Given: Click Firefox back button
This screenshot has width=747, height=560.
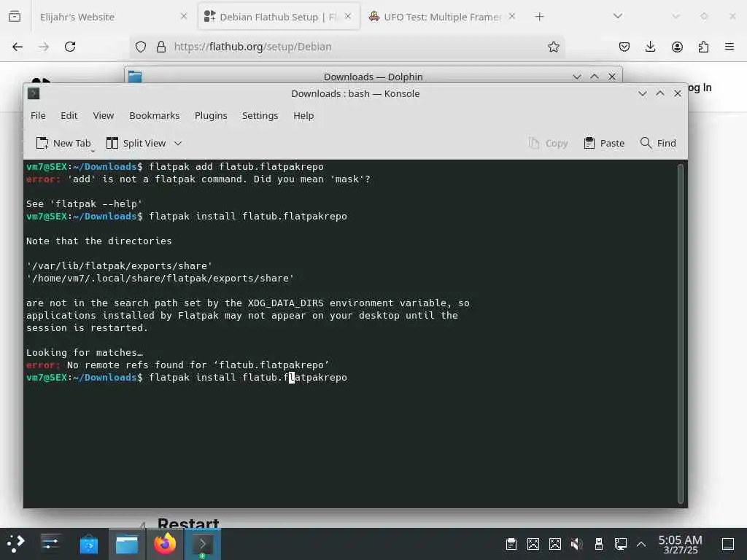Looking at the screenshot, I should (18, 47).
